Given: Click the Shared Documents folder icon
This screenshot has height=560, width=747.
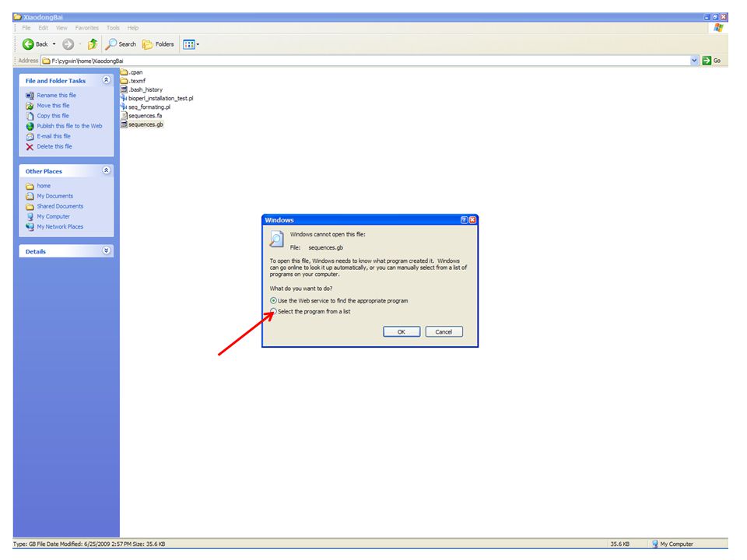Looking at the screenshot, I should [x=30, y=206].
